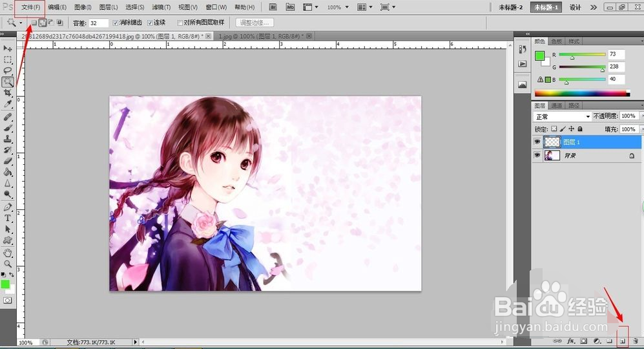This screenshot has width=644, height=349.
Task: Open the History panel icon
Action: click(x=523, y=49)
